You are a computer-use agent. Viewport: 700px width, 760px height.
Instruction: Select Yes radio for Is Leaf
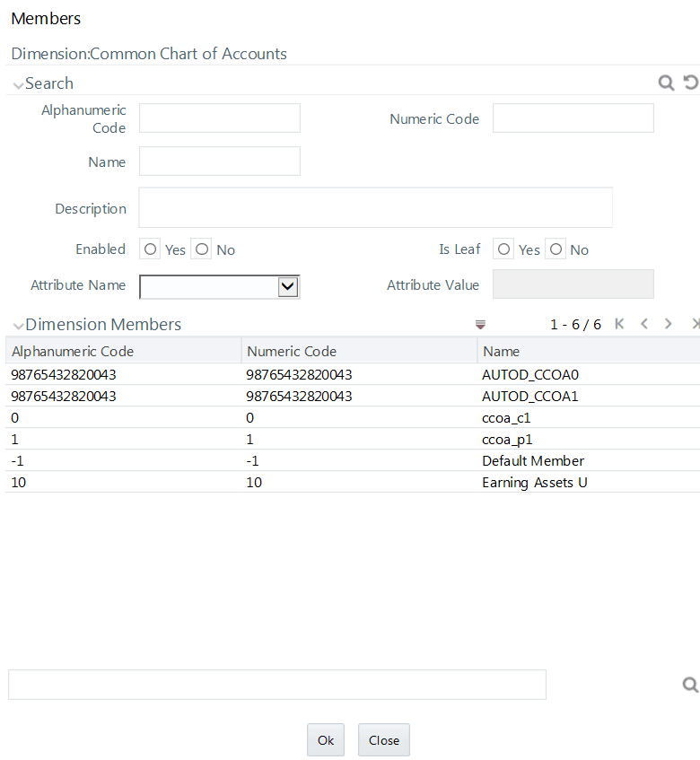(x=503, y=249)
